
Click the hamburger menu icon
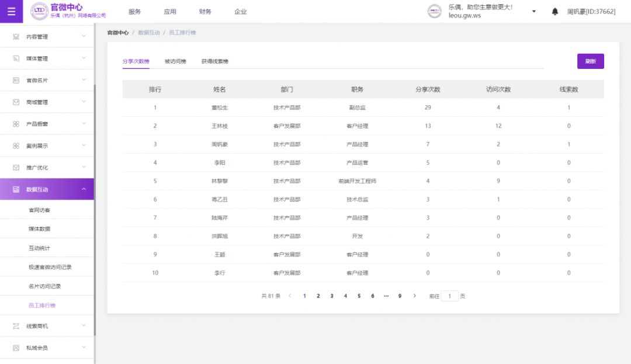[12, 12]
